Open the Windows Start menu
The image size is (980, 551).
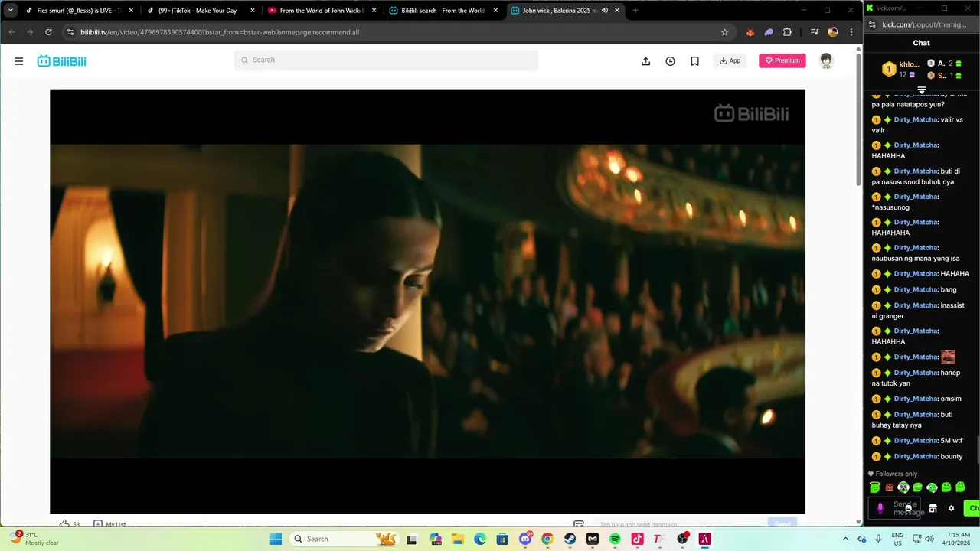(276, 539)
